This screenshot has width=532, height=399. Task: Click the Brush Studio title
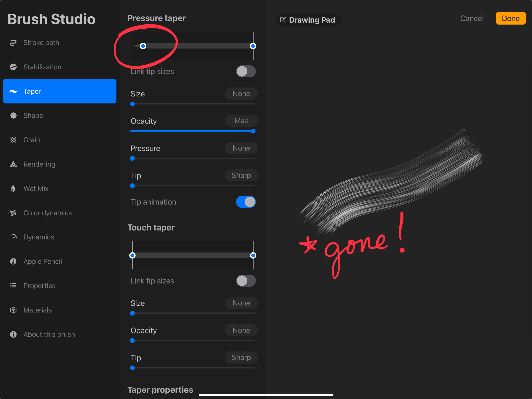click(x=51, y=19)
